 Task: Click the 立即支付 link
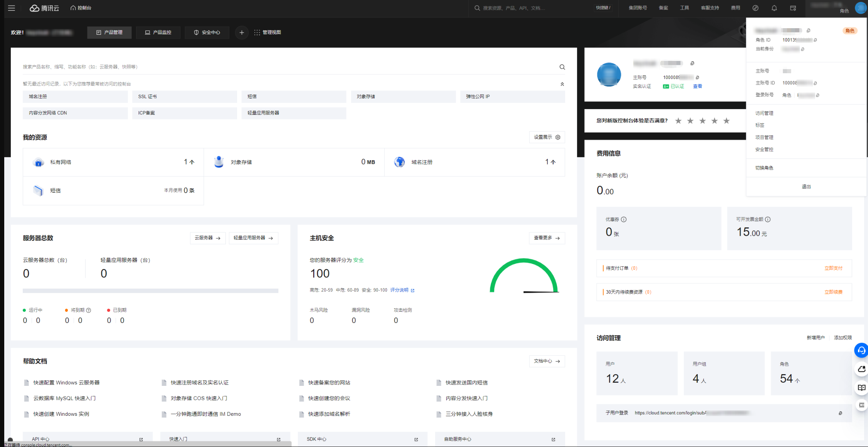click(x=833, y=268)
